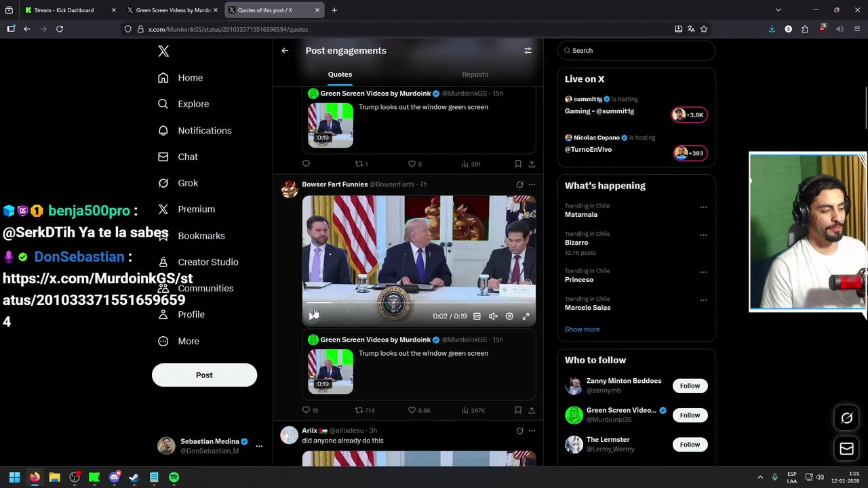Open the floating messages envelope button
This screenshot has width=868, height=488.
click(x=846, y=448)
